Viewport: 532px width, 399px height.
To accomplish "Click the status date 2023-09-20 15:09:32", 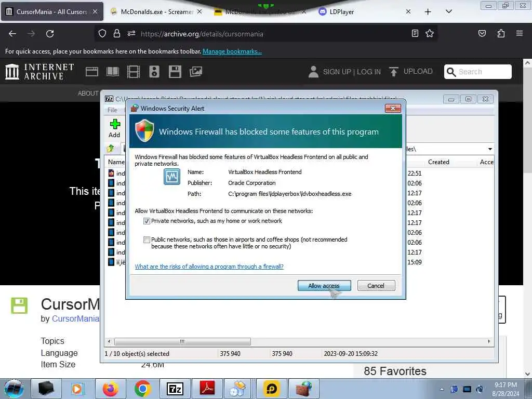I will tap(351, 353).
